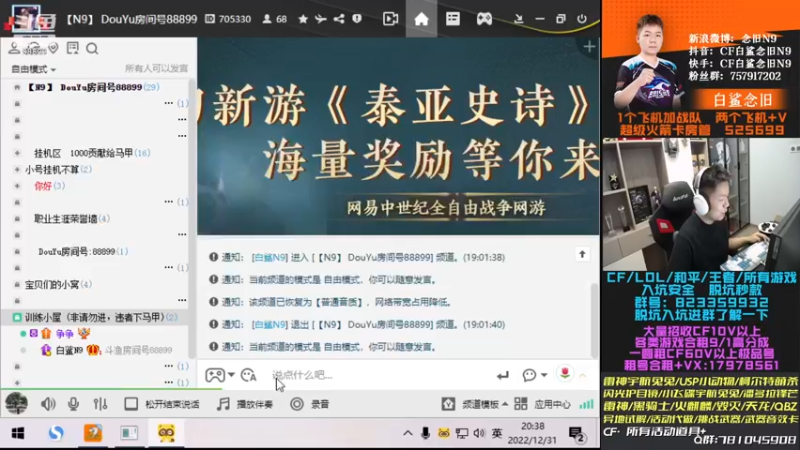Viewport: 800px width, 450px height.
Task: Open 应用中心 app center
Action: (x=542, y=404)
